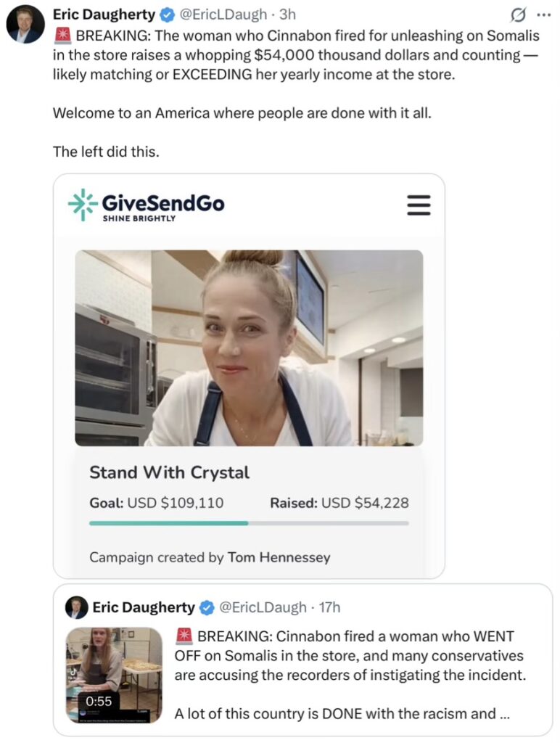Open Eric Daugherty's profile avatar at top

25,25
